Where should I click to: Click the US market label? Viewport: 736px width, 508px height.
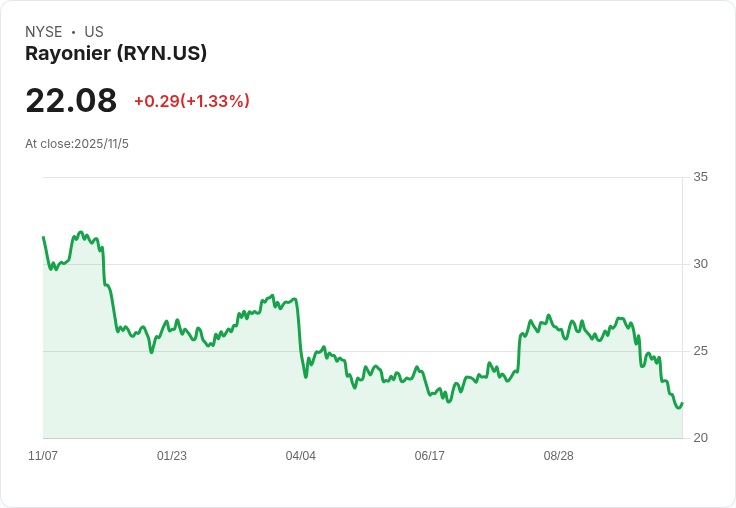(94, 32)
